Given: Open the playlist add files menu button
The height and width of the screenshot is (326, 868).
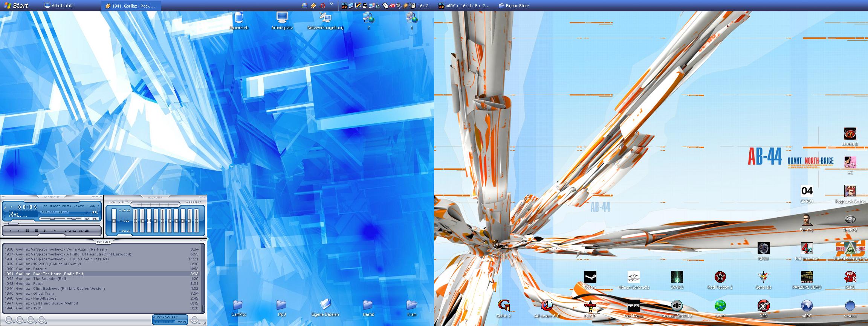Looking at the screenshot, I should pos(9,320).
